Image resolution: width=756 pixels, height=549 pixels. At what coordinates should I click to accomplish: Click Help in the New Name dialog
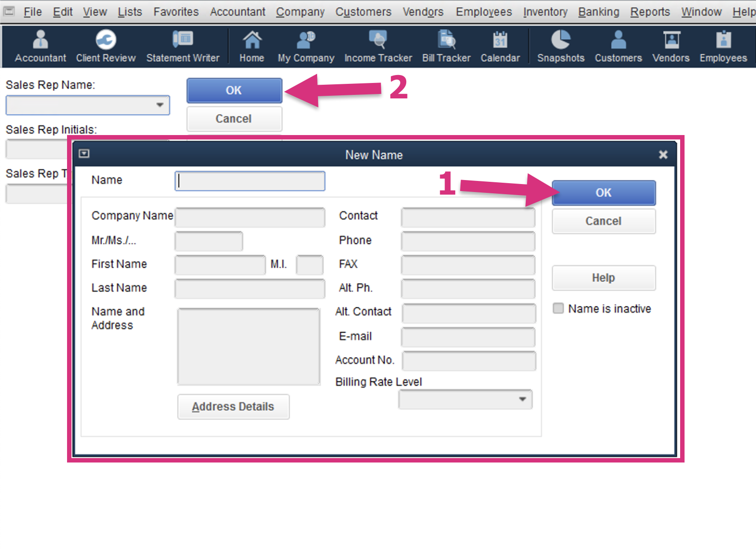pyautogui.click(x=603, y=278)
